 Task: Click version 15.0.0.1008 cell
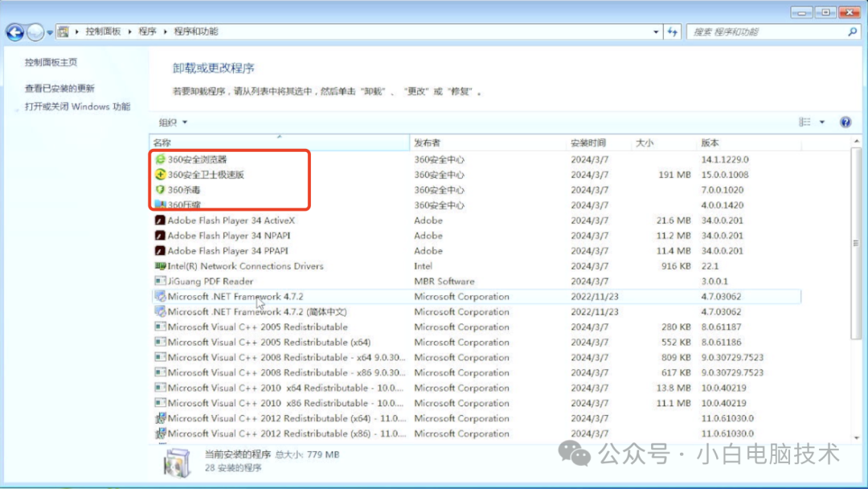coord(725,175)
